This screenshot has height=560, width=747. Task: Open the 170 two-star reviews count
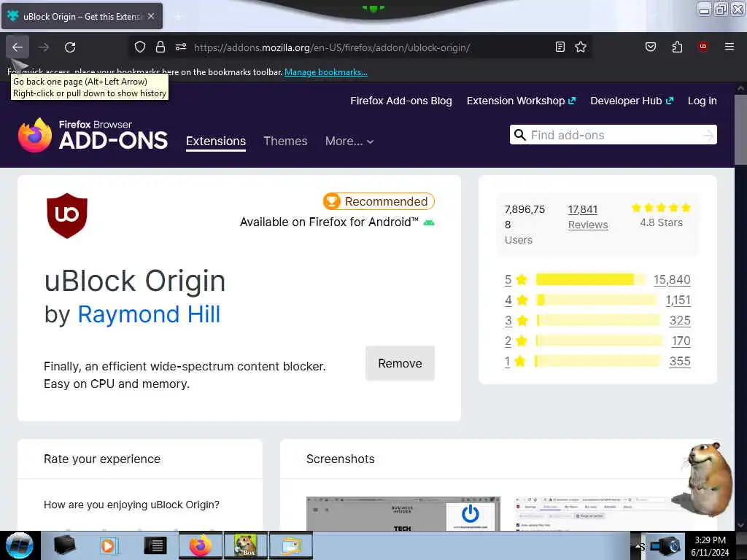(681, 341)
